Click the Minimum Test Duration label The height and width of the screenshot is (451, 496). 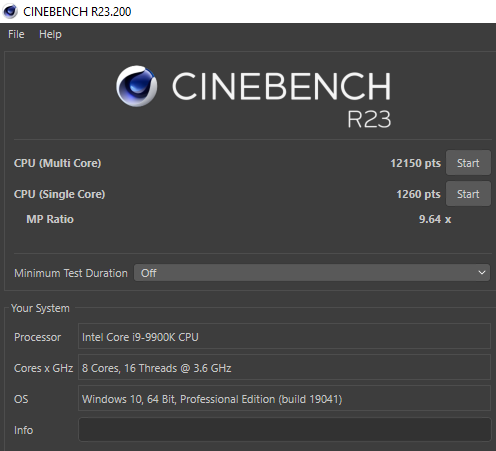(71, 273)
